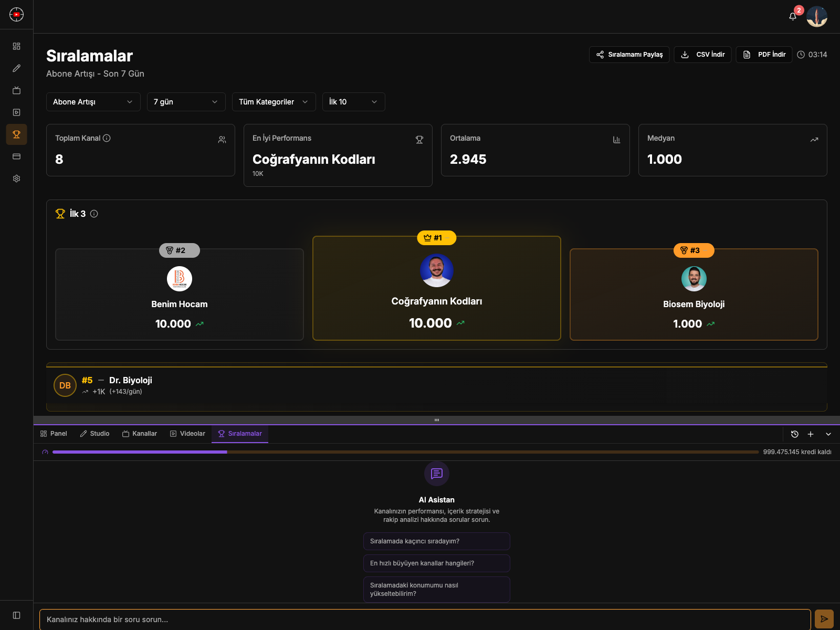
Task: Start a new chat with plus icon
Action: [x=811, y=434]
